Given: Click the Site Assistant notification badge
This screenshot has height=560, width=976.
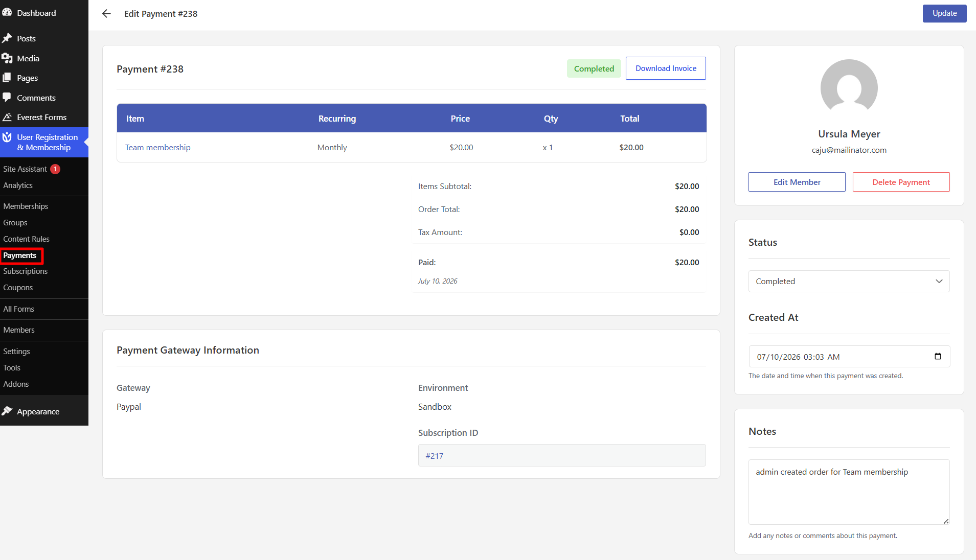Looking at the screenshot, I should pyautogui.click(x=55, y=169).
